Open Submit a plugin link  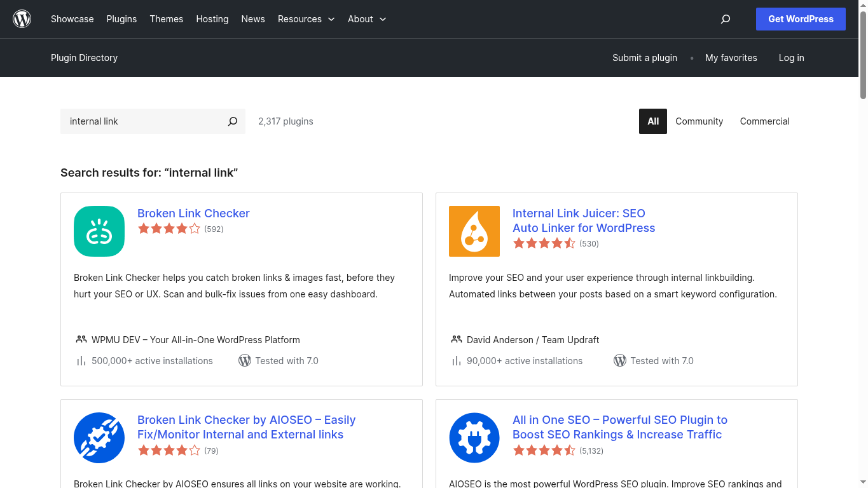[645, 58]
